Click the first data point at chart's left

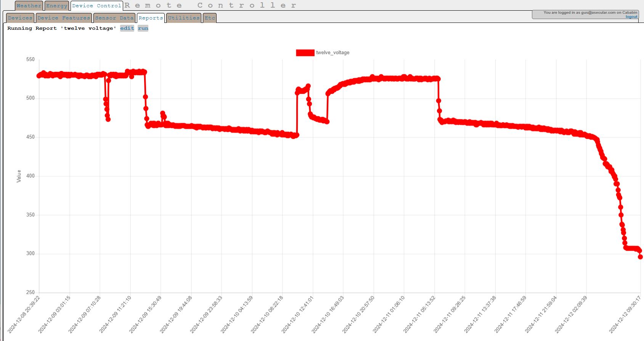pos(39,76)
